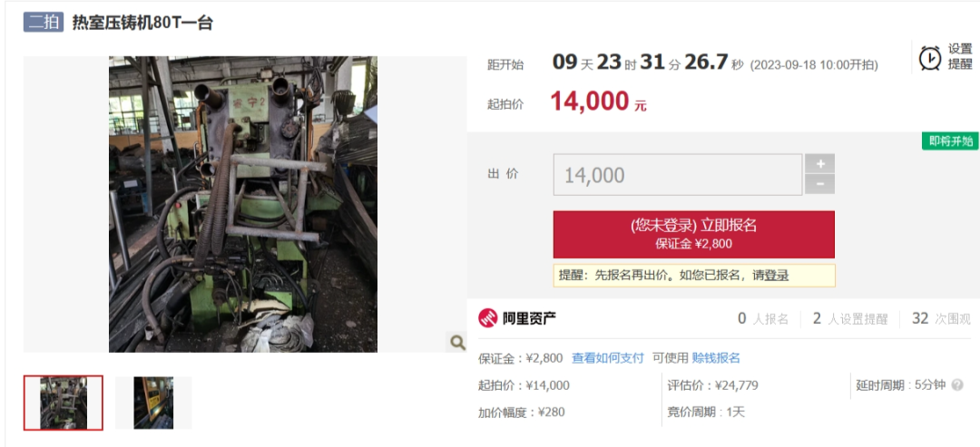
Task: Click the 2 人设置提醒 counter
Action: pos(850,319)
